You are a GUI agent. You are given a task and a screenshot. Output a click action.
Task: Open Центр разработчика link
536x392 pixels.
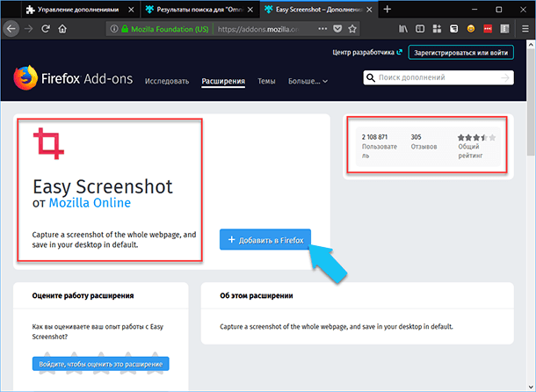pos(366,53)
